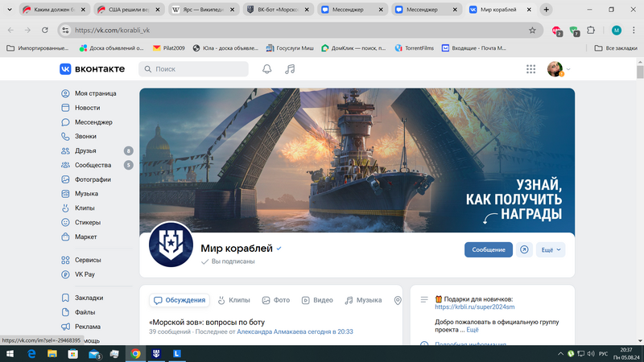This screenshot has height=362, width=644.
Task: Expand Chrome tab search chevron
Action: (10, 10)
